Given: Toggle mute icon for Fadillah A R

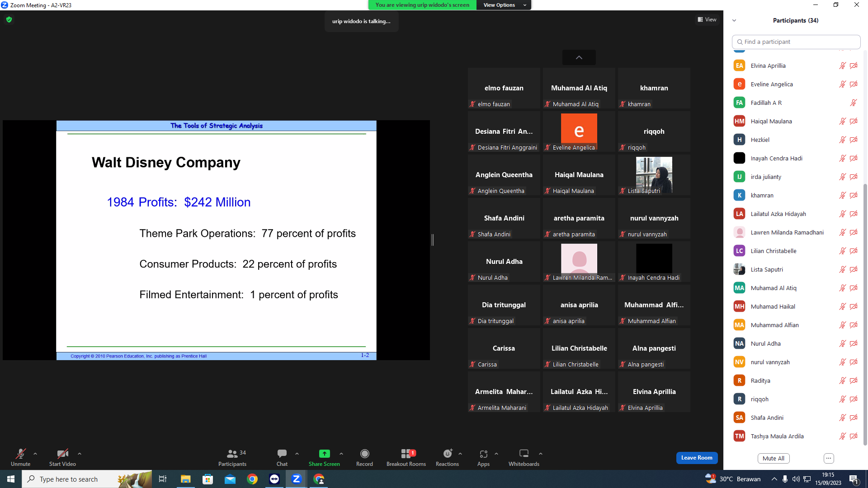Looking at the screenshot, I should coord(854,103).
